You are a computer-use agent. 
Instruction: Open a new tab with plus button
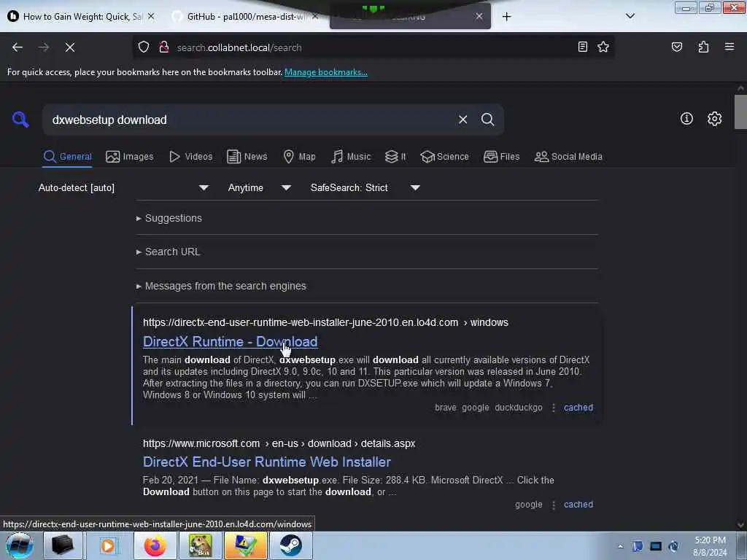[506, 17]
